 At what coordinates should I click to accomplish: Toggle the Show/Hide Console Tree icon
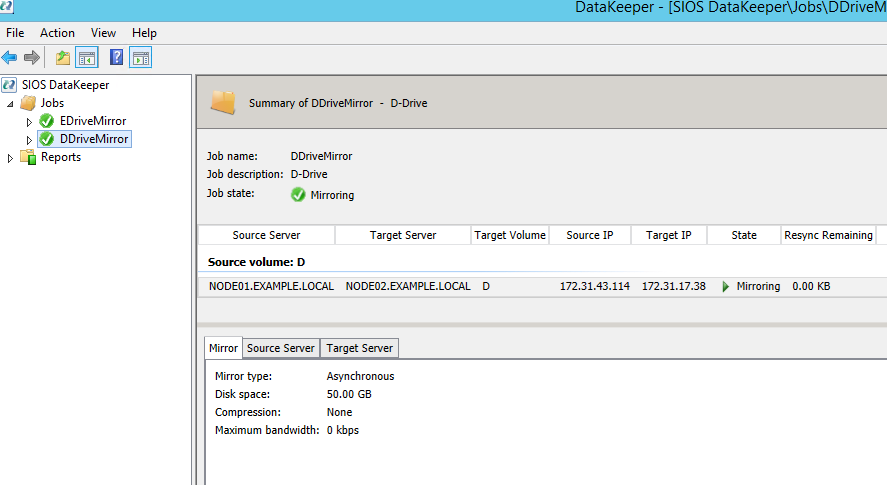tap(87, 57)
